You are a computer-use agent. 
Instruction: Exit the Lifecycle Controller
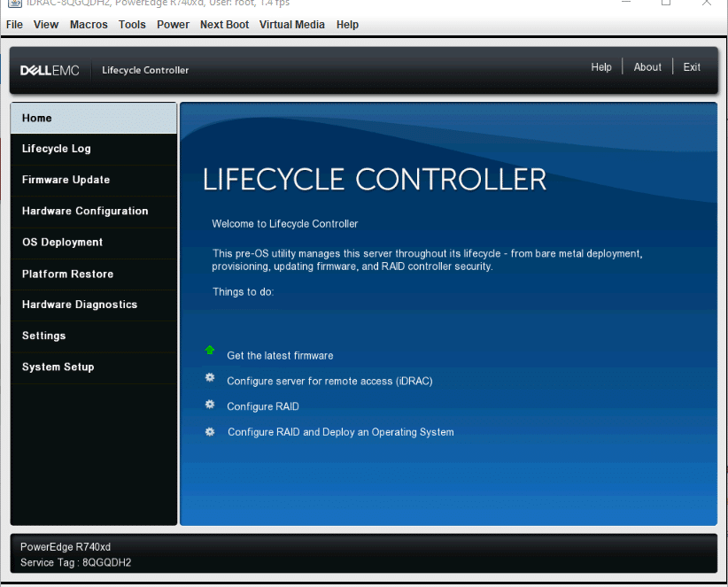pyautogui.click(x=692, y=67)
